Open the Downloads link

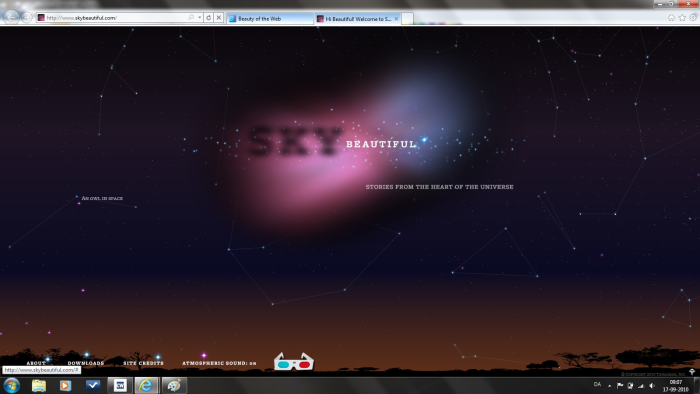(x=86, y=363)
